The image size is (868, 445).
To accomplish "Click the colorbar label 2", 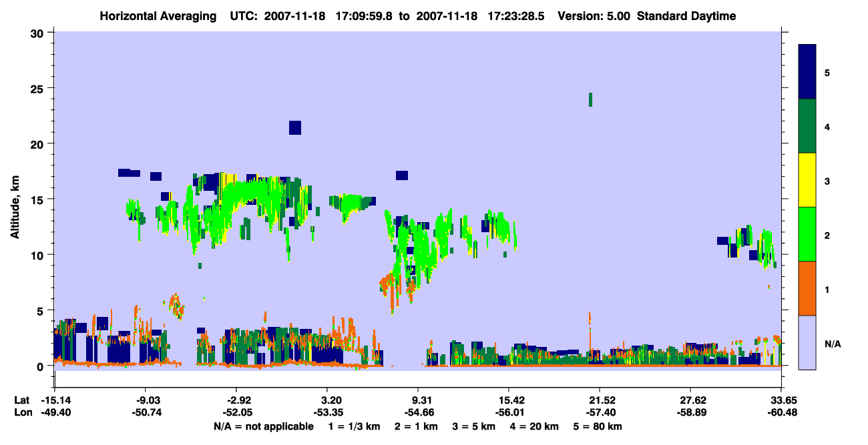I will [x=827, y=235].
